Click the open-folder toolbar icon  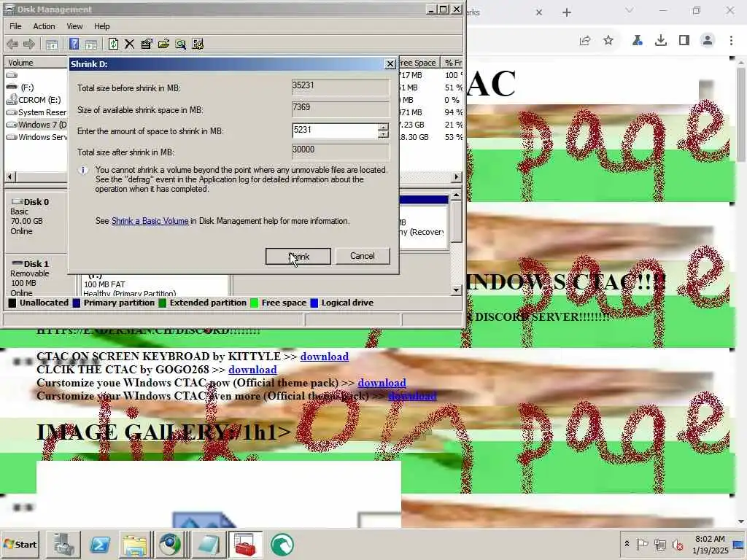point(163,44)
